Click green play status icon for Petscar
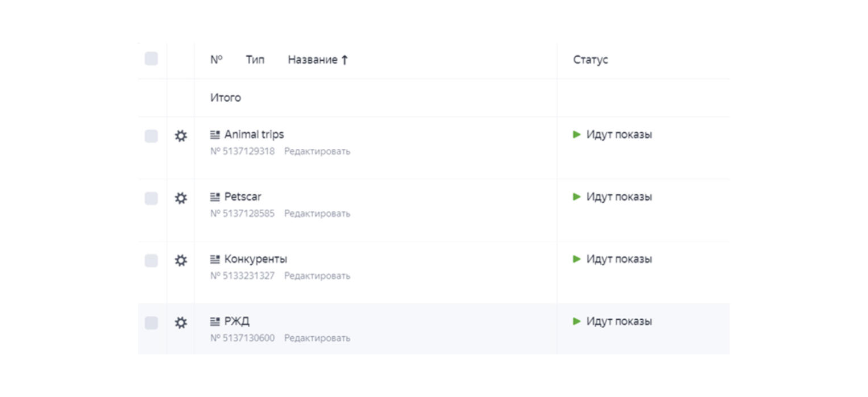Screen dimensions: 868x397 576,197
